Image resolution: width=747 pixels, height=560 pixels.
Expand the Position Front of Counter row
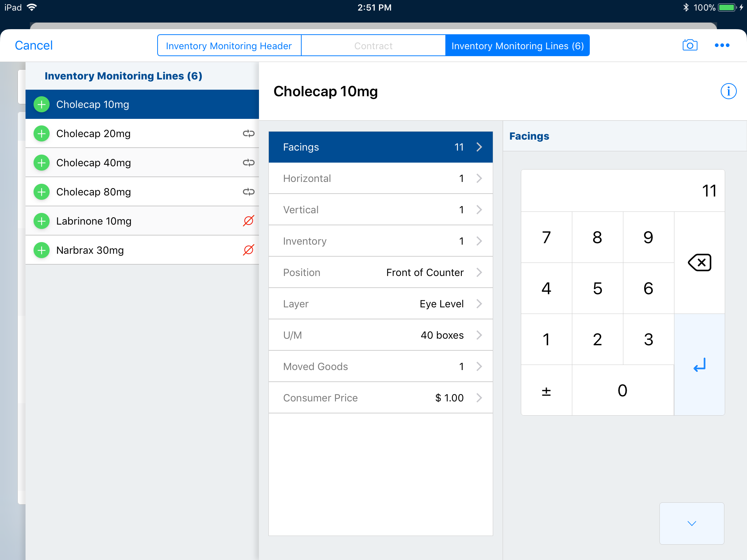pyautogui.click(x=380, y=272)
